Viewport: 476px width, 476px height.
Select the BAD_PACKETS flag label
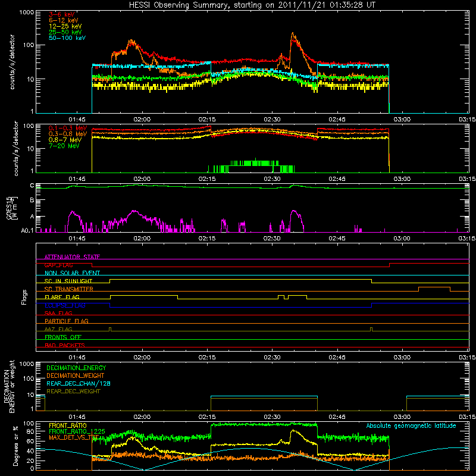65,345
